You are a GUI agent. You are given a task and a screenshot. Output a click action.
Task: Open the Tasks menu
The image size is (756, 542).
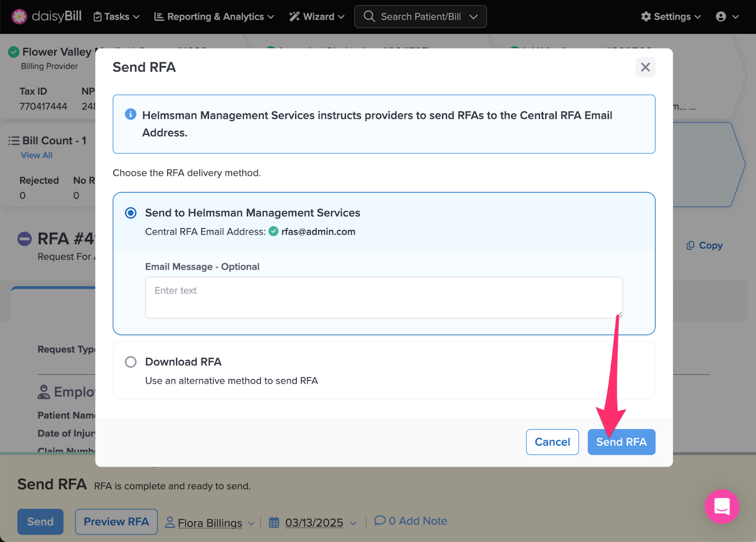pos(117,17)
